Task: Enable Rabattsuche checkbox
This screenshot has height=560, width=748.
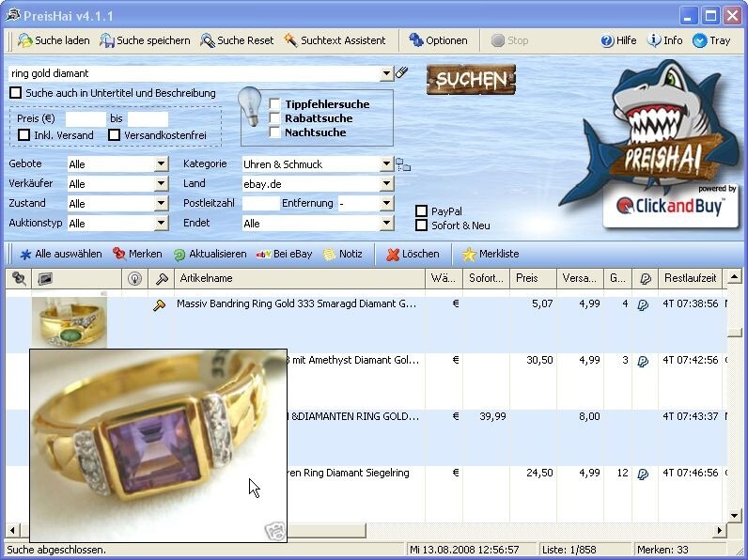Action: [x=274, y=118]
